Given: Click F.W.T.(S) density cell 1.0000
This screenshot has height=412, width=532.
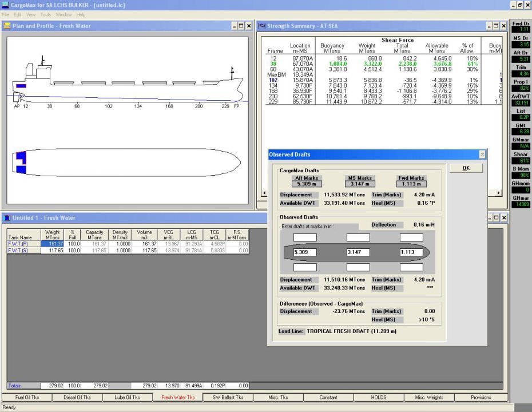Looking at the screenshot, I should click(x=120, y=251).
